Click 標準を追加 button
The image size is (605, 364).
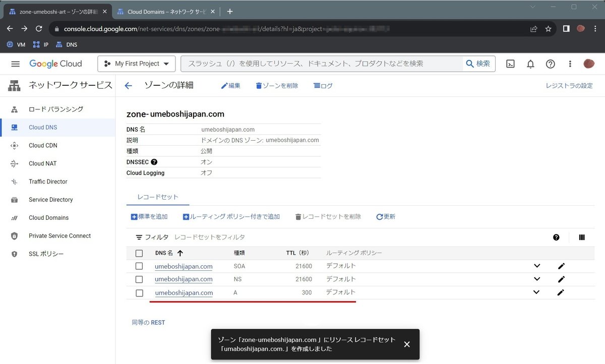click(x=149, y=217)
